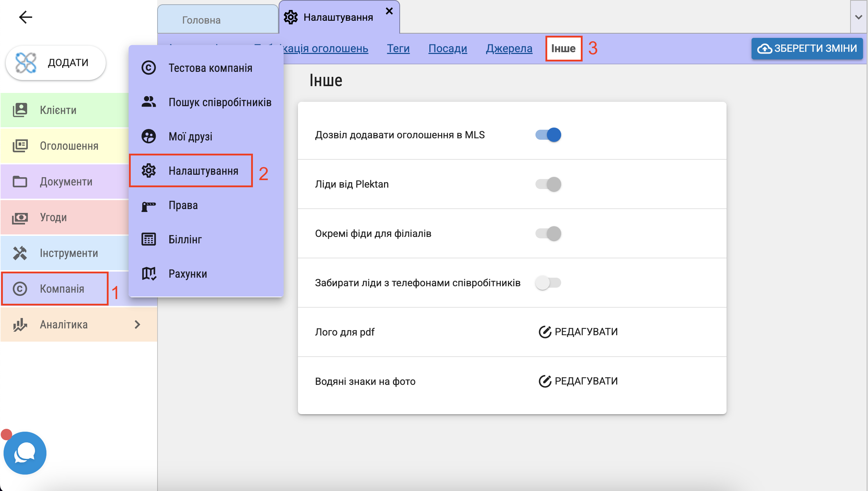Toggle Окремі фіди для філіалів switch
This screenshot has height=491, width=868.
[x=548, y=233]
